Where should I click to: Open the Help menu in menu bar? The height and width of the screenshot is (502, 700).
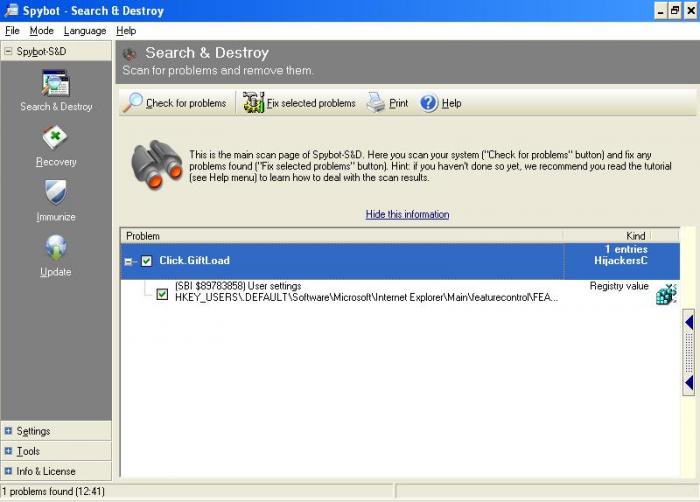point(126,31)
